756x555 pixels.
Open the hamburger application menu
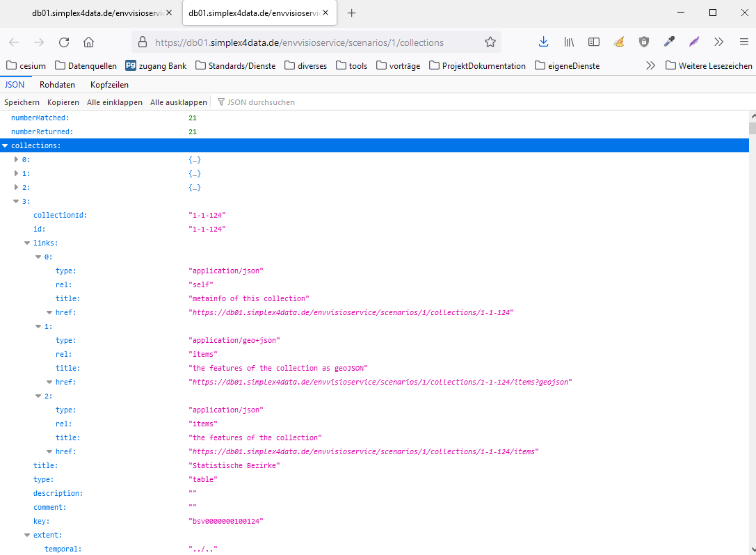coord(743,42)
